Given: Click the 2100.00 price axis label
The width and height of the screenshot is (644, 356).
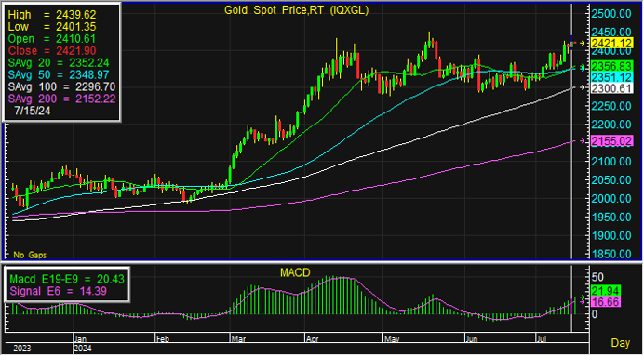Looking at the screenshot, I should (x=611, y=162).
